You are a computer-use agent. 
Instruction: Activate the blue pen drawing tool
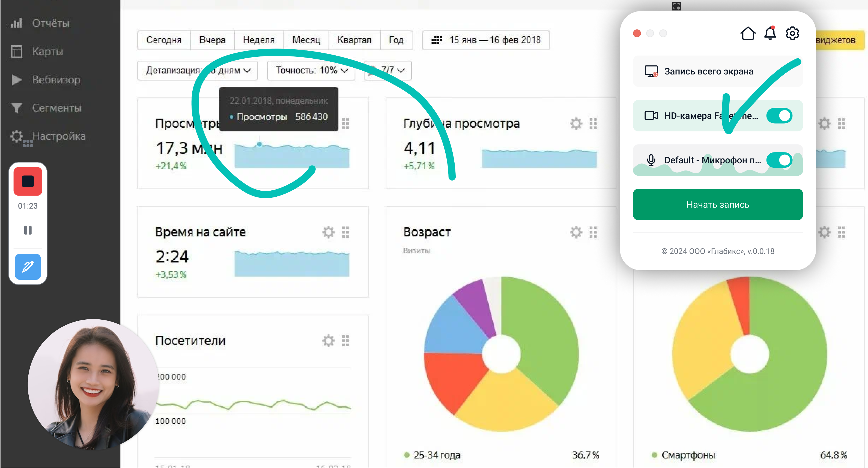coord(28,267)
